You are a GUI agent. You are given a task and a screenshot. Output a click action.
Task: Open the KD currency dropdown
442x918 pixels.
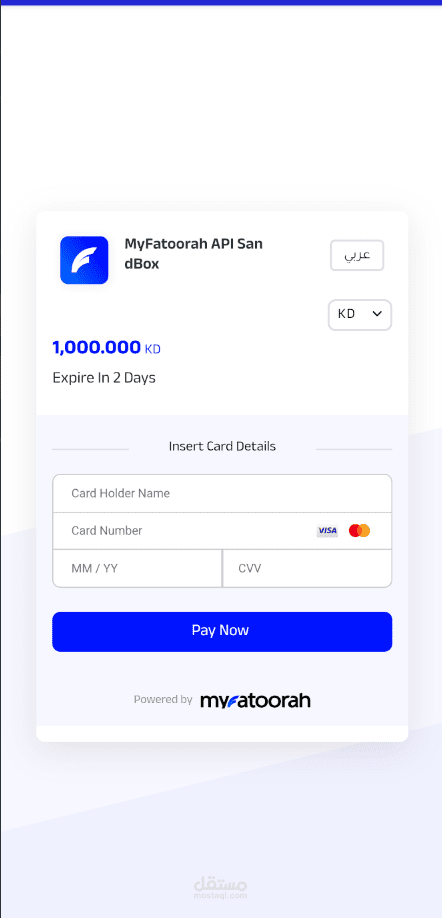point(359,314)
